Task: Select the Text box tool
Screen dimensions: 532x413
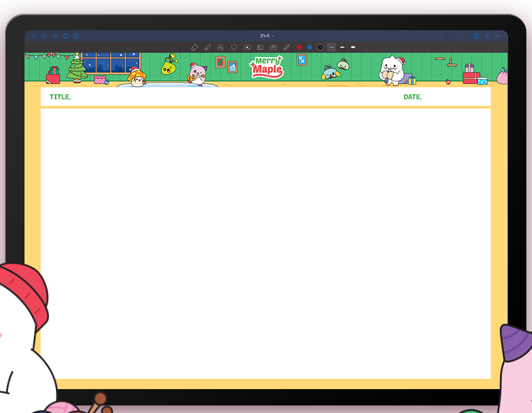Action: [273, 47]
